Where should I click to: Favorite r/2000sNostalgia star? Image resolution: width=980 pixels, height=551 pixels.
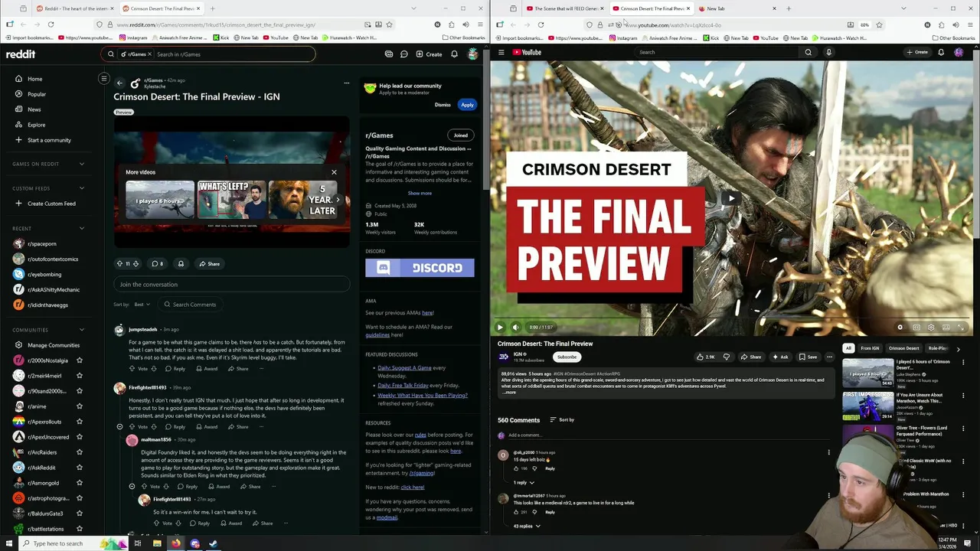80,360
